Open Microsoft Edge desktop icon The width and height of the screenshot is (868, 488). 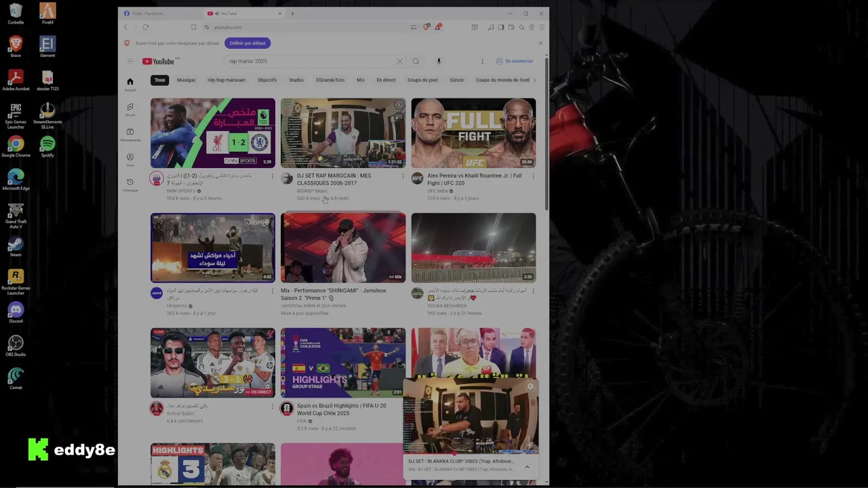[x=16, y=180]
